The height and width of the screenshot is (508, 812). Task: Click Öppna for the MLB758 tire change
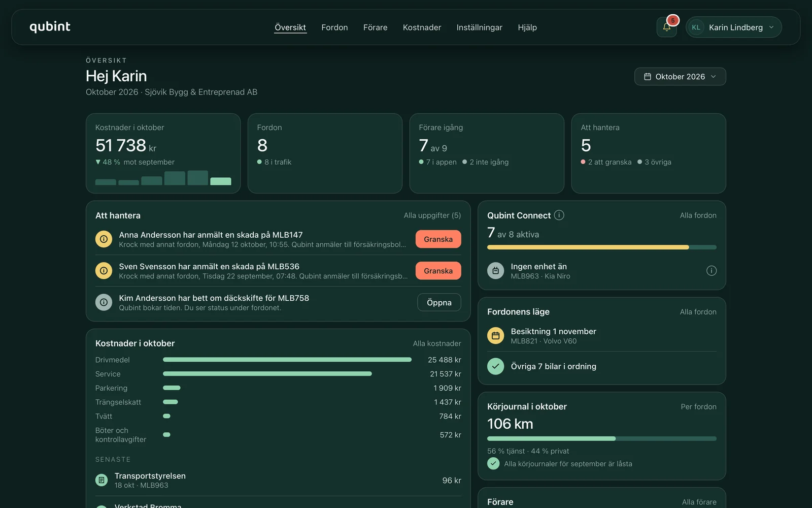click(x=439, y=302)
